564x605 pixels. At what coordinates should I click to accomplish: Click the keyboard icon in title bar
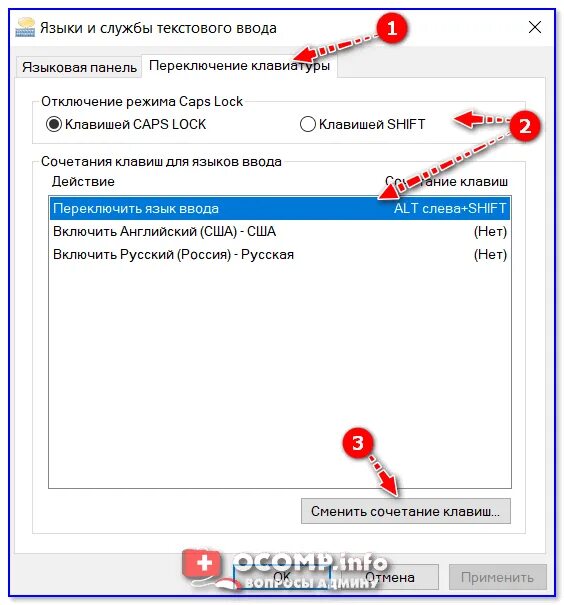pos(25,27)
